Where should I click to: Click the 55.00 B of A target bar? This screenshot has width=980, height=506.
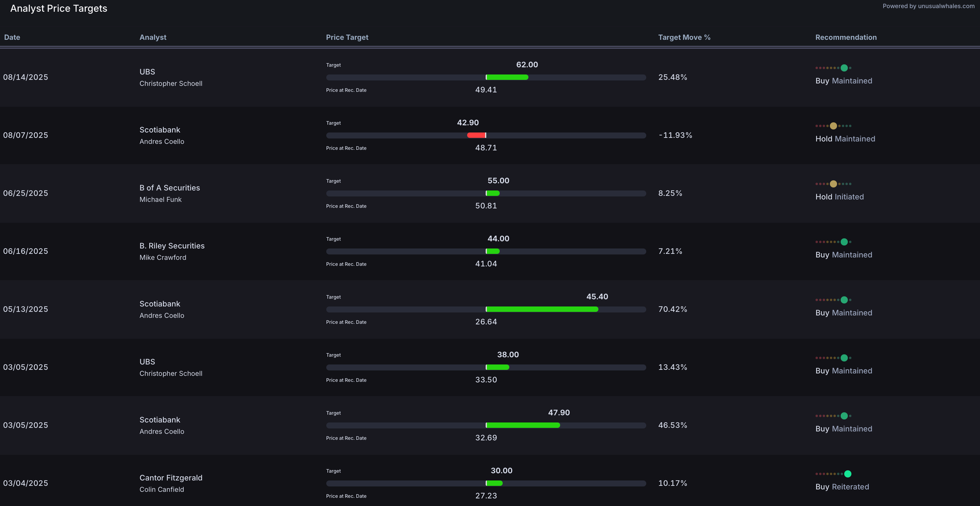coord(492,193)
